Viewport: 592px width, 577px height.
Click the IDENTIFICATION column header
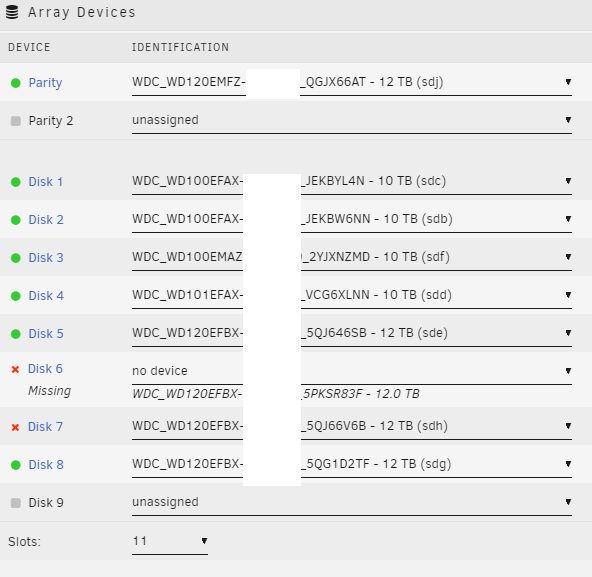(x=180, y=47)
